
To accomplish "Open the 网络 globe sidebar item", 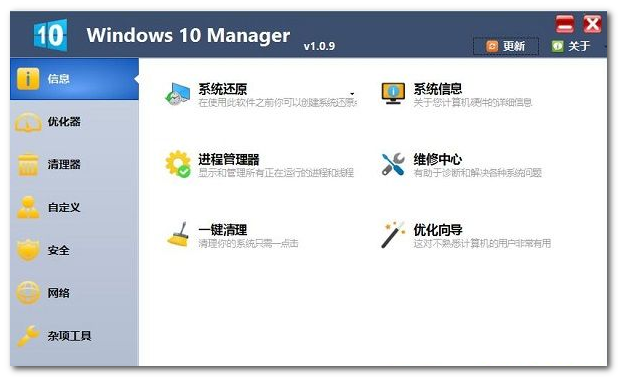I will 74,293.
